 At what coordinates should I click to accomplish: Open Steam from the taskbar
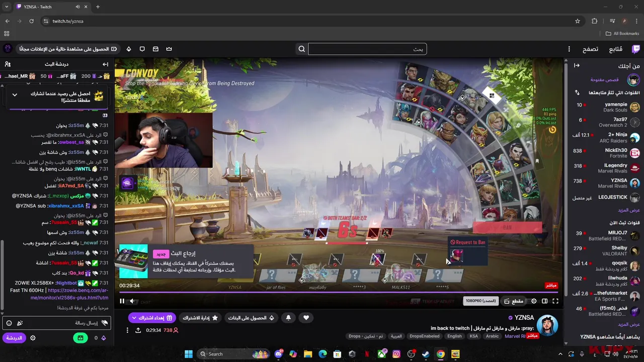click(426, 354)
